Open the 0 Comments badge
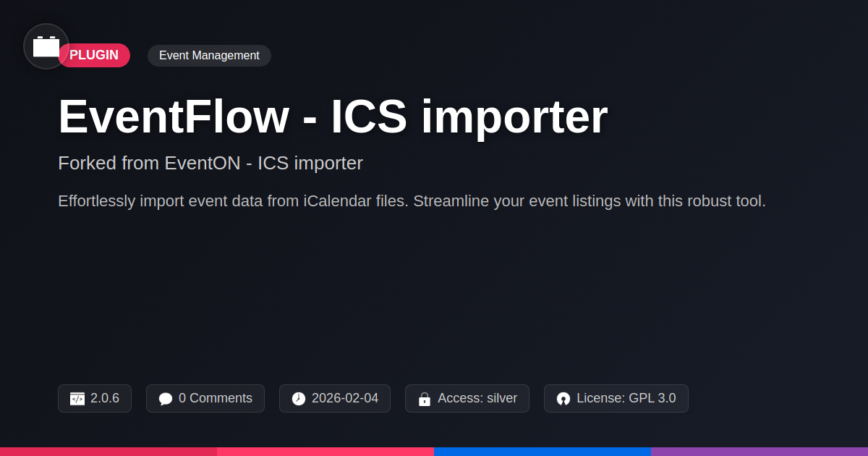 pos(215,398)
